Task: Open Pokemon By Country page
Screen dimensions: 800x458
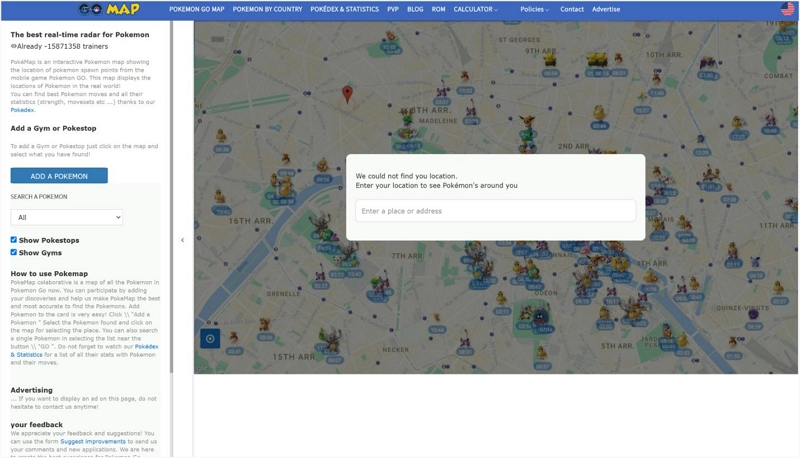Action: [x=267, y=9]
